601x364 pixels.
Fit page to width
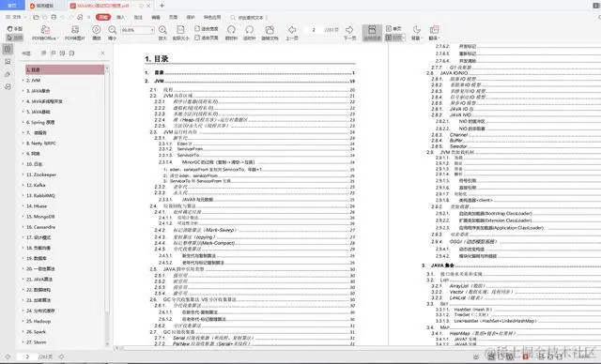207,29
